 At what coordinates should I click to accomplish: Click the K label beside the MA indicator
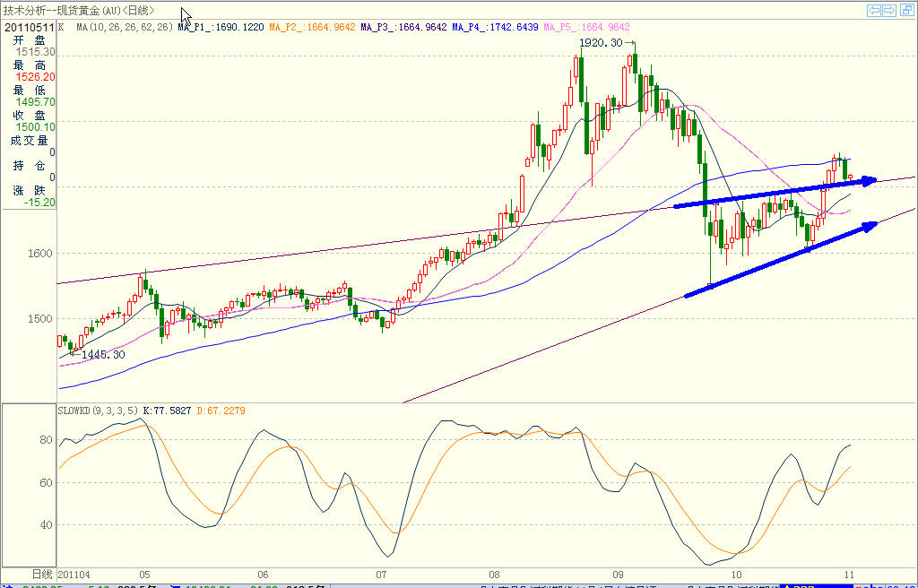[x=61, y=27]
